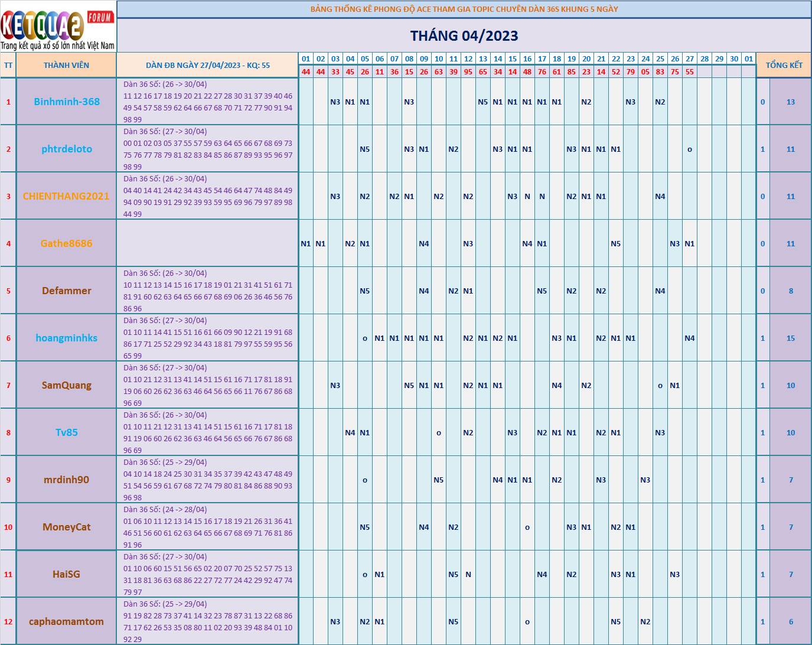Viewport: 812px width, 645px height.
Task: Click Defammer's 'Dàn 36 Số: (26 -> 30/04)' line
Action: 165,273
